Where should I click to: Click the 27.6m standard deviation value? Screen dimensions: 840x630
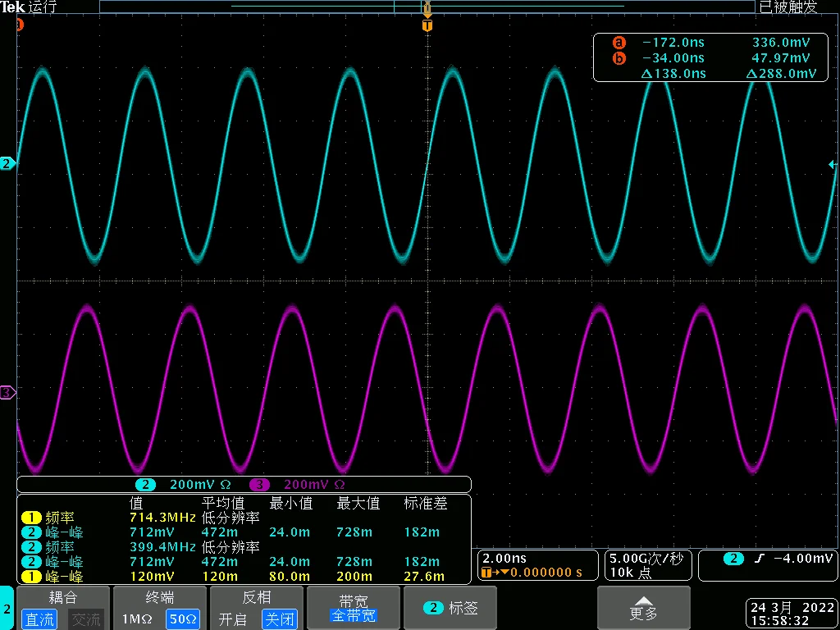coord(424,577)
